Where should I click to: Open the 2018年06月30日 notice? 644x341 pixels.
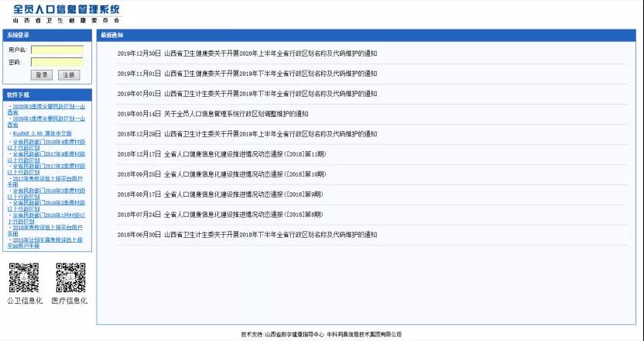248,235
